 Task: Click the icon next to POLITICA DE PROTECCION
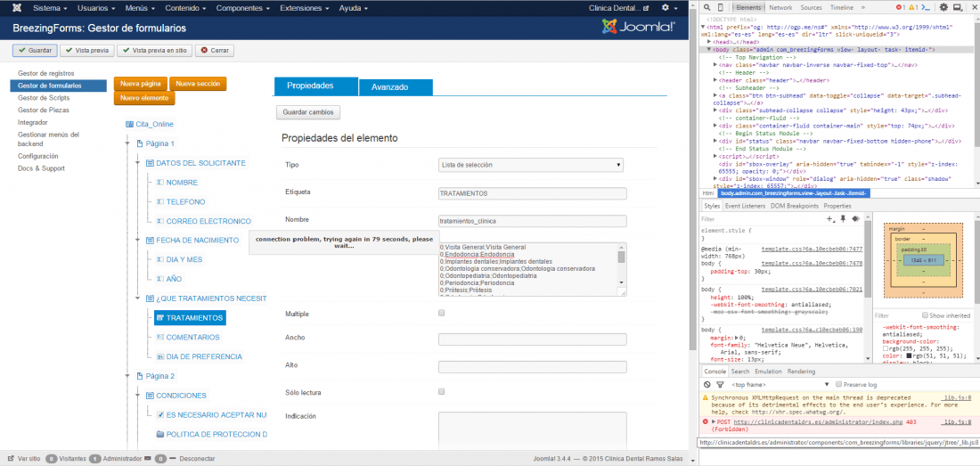pyautogui.click(x=160, y=434)
